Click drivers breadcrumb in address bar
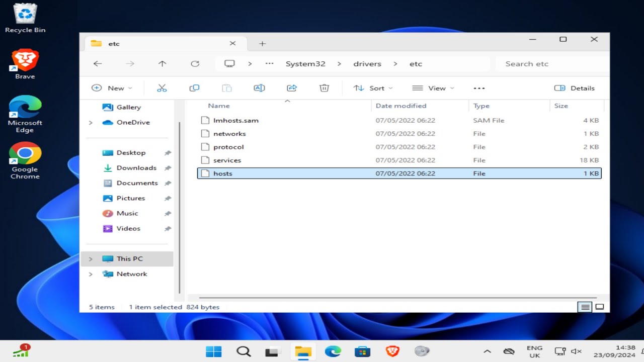 367,64
